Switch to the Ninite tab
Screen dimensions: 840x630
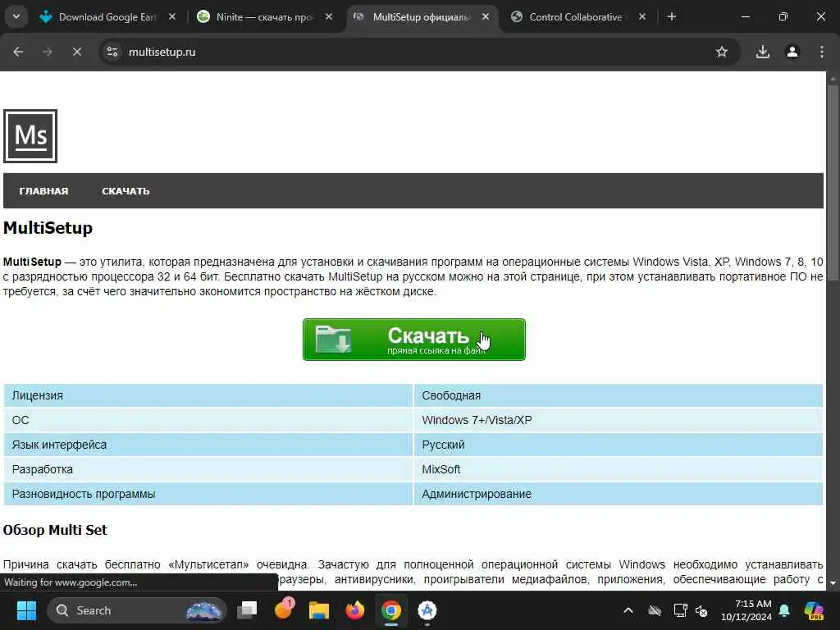[x=265, y=17]
